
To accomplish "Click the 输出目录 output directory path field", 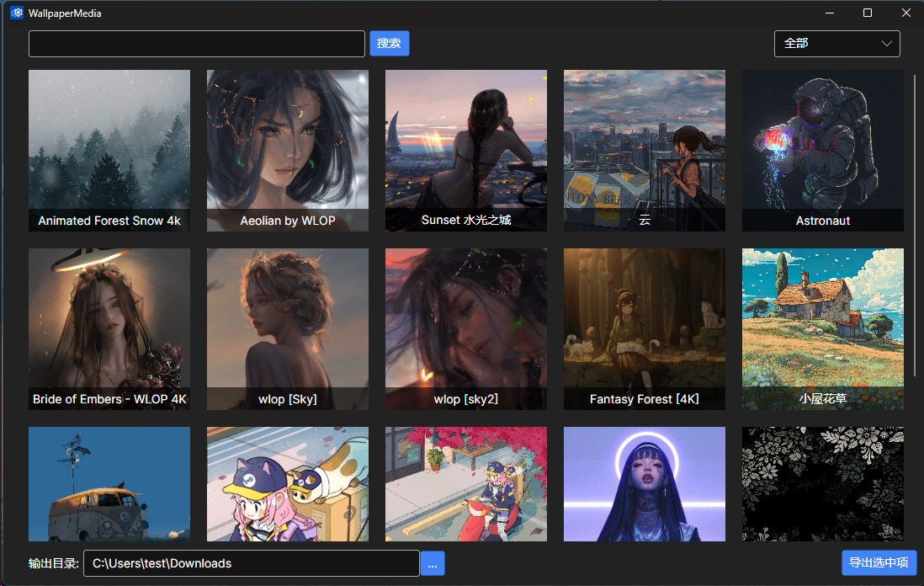I will 252,563.
